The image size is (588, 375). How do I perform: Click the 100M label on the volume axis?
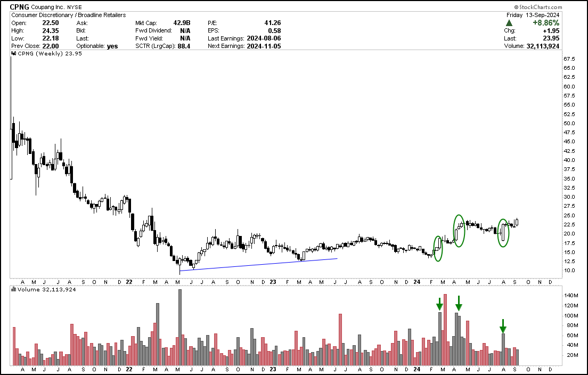(571, 315)
